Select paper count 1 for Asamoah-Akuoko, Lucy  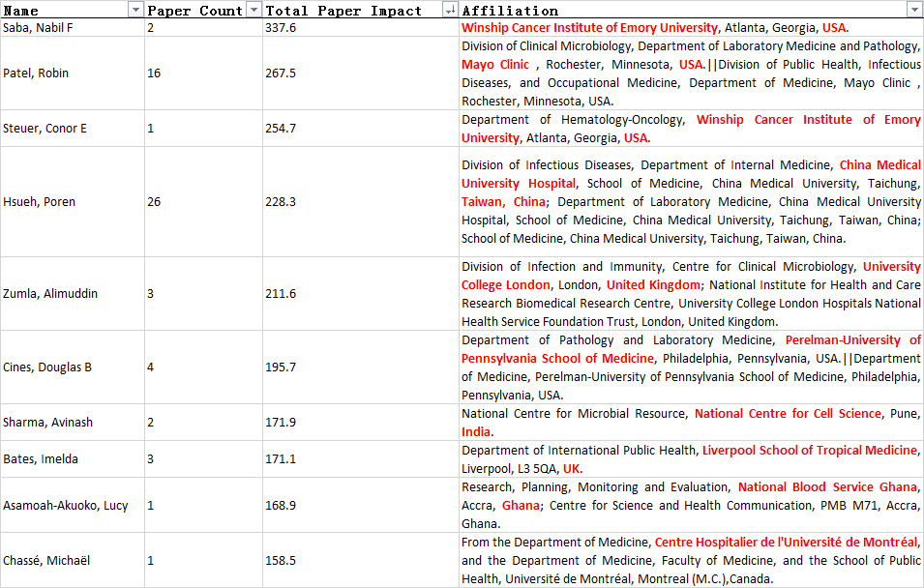tap(203, 505)
